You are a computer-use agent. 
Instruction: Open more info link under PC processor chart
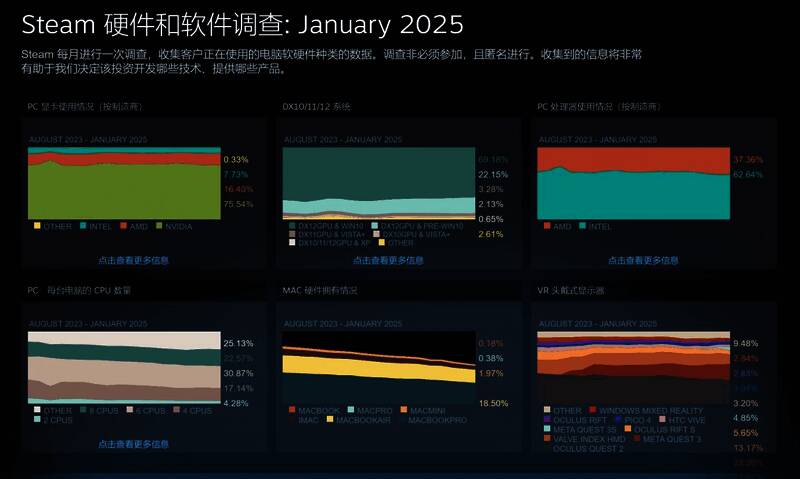[643, 260]
